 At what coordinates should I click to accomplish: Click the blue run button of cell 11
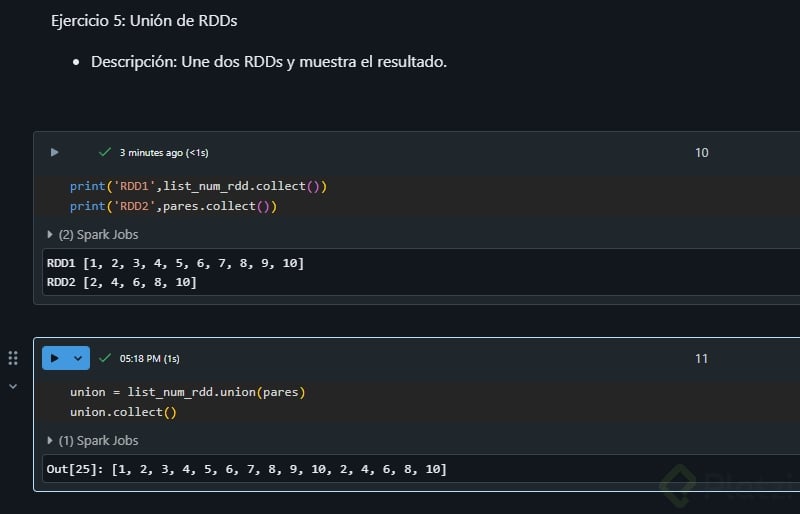pyautogui.click(x=55, y=358)
